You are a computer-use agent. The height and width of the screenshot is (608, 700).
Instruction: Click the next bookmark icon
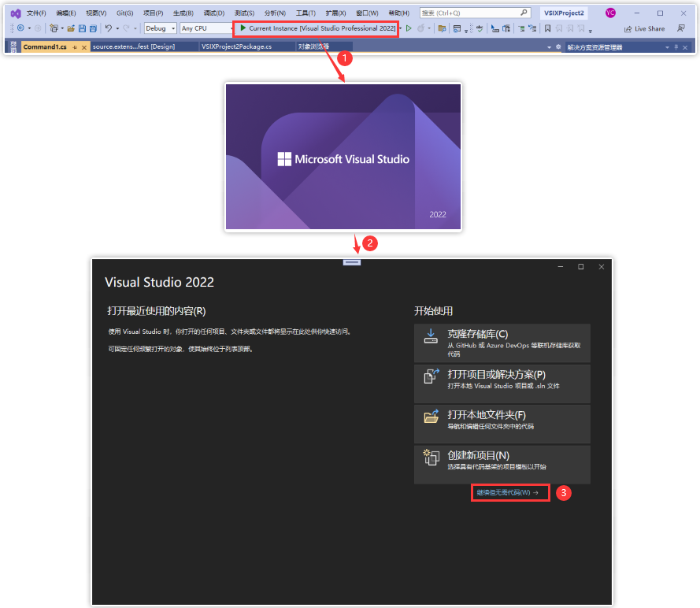(x=570, y=28)
